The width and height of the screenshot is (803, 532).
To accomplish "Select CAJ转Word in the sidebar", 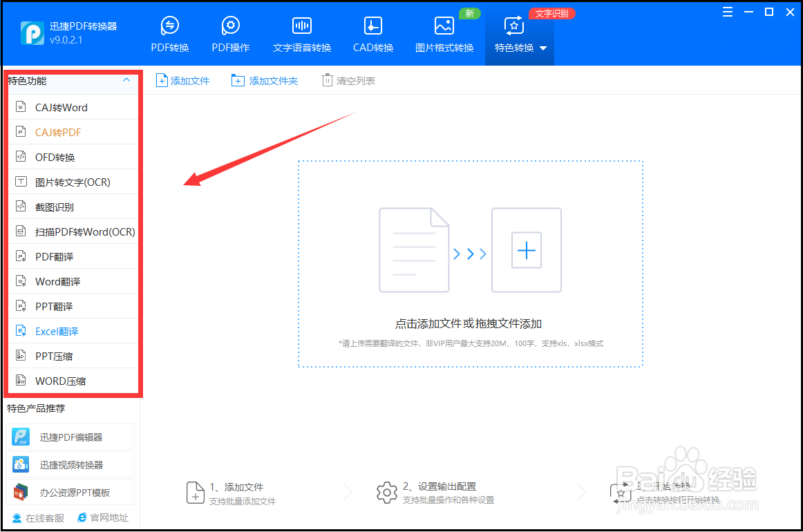I will click(73, 108).
